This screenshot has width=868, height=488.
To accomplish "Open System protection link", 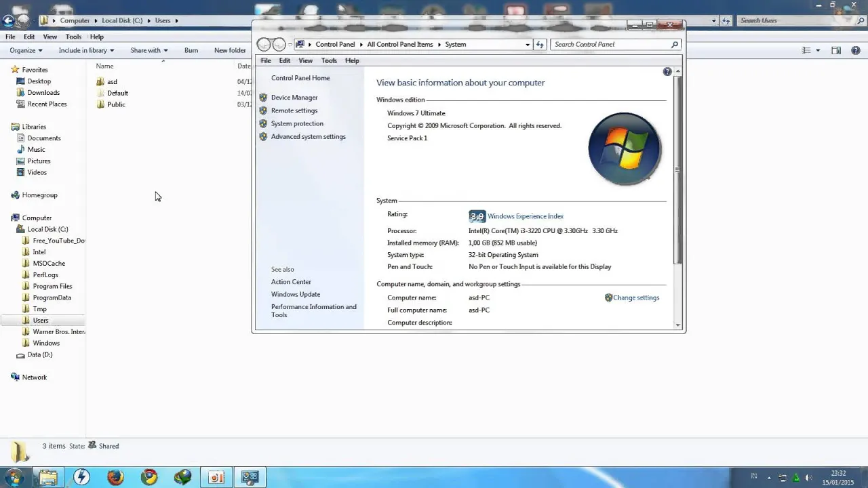I will (x=297, y=123).
